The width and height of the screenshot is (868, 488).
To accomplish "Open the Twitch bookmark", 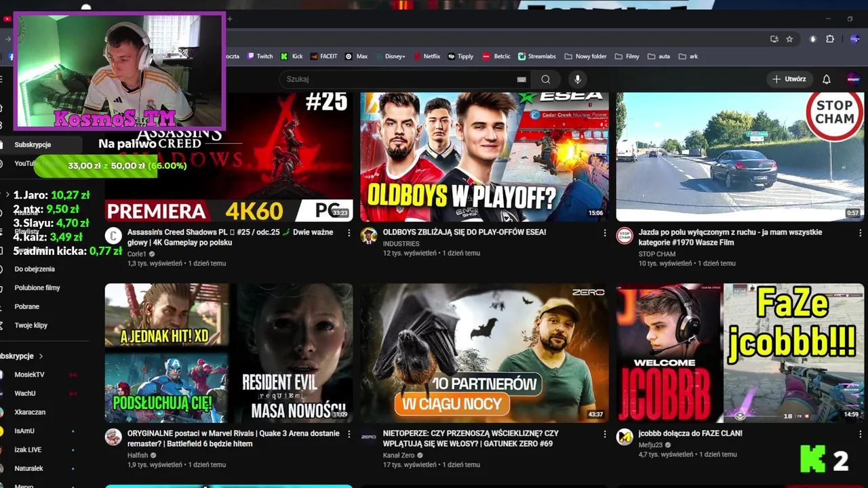I will (x=260, y=56).
